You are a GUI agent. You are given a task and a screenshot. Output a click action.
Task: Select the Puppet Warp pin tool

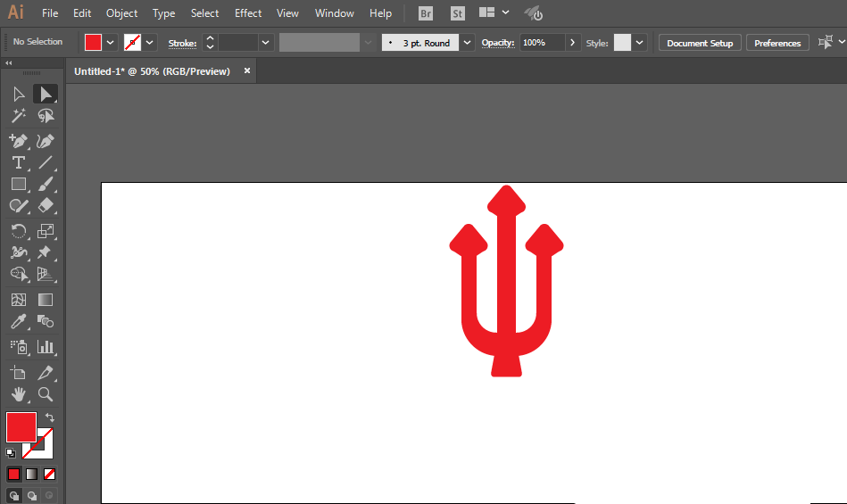tap(46, 252)
